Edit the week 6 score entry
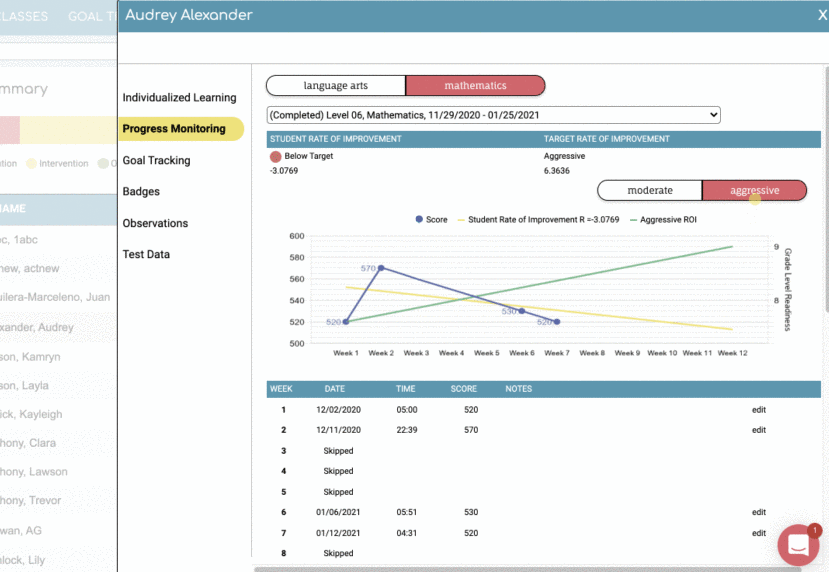829x572 pixels. 759,512
